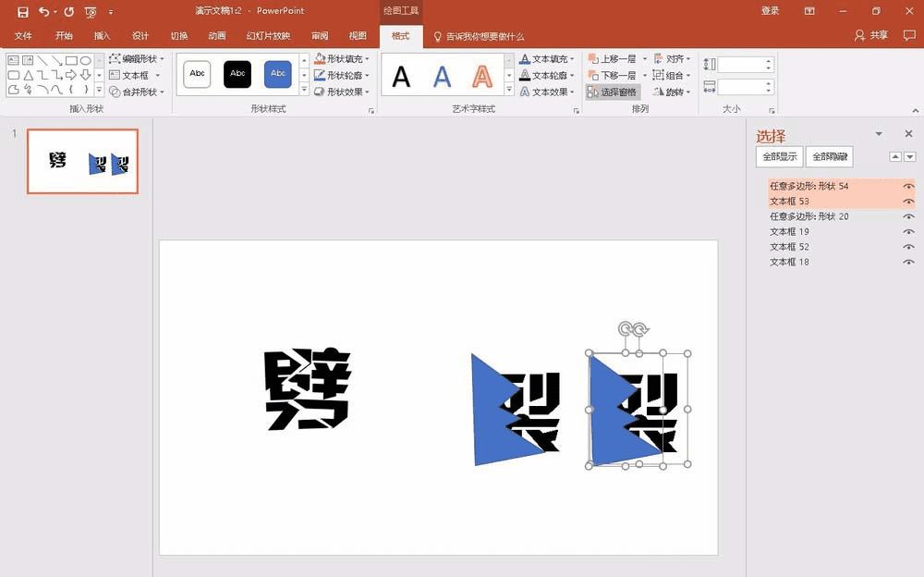Select the triangle shape in shapes gallery
This screenshot has width=924, height=577.
click(x=28, y=75)
